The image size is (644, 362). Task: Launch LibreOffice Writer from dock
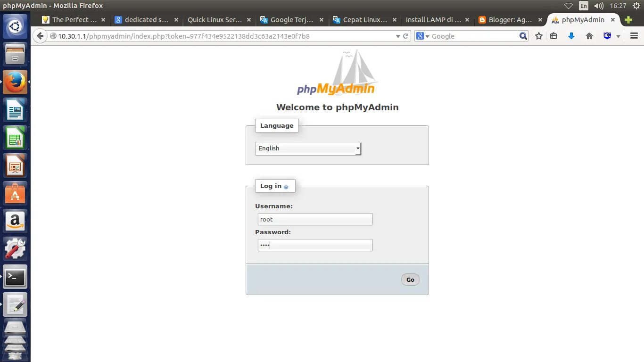pos(15,110)
